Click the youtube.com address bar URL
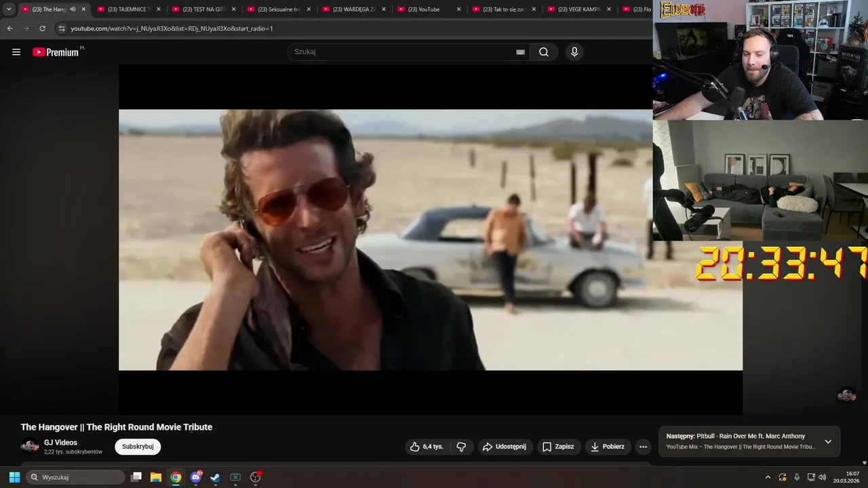Image resolution: width=868 pixels, height=488 pixels. tap(172, 28)
